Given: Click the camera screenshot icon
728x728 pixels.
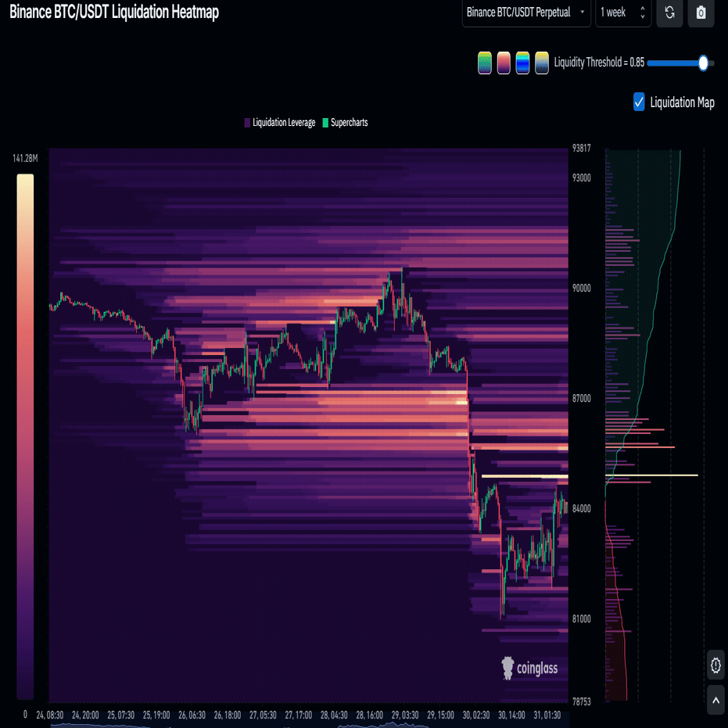Looking at the screenshot, I should (x=701, y=13).
